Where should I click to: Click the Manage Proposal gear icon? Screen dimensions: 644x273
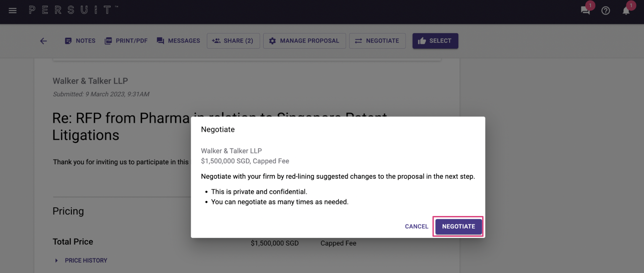click(x=272, y=41)
